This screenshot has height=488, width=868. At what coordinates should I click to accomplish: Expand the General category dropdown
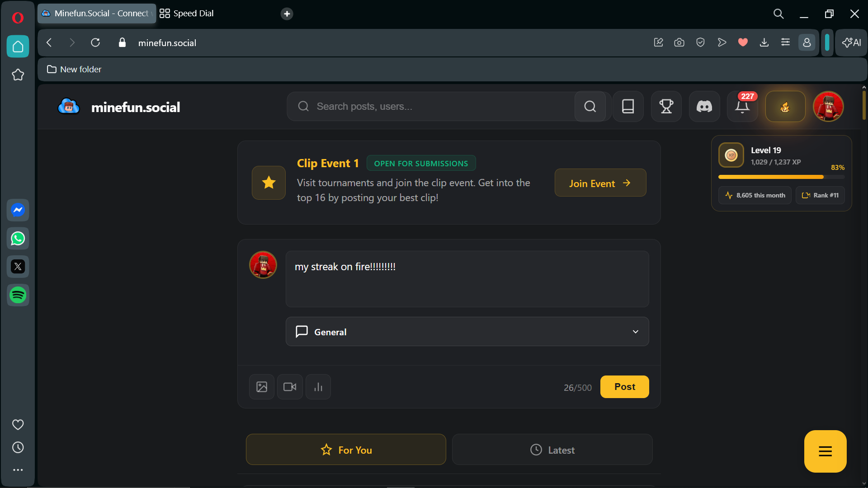pyautogui.click(x=467, y=332)
